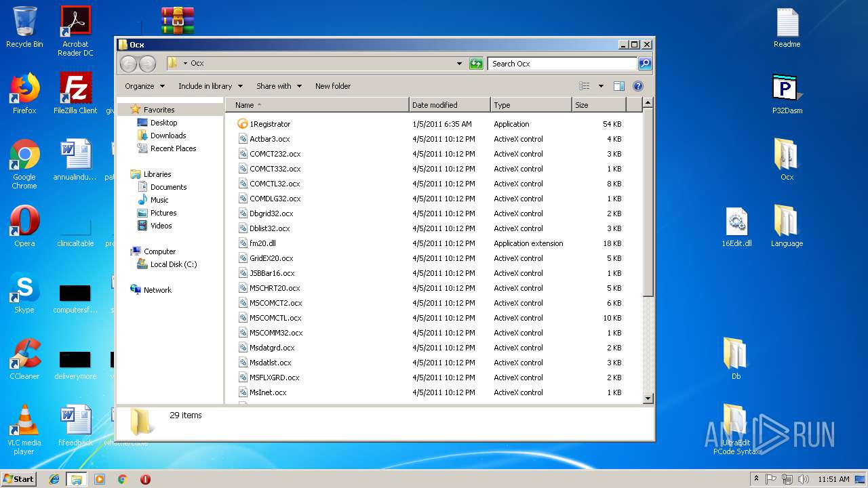868x488 pixels.
Task: Sort by Type column header
Action: (532, 105)
